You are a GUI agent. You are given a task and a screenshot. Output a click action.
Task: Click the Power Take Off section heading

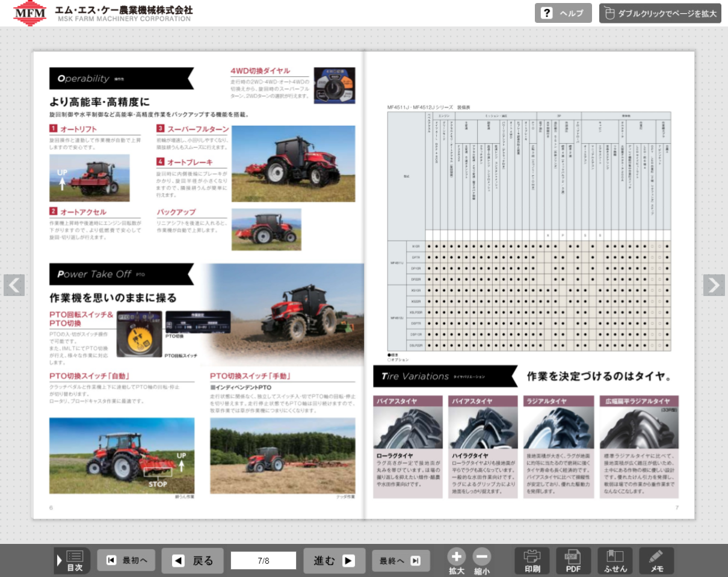tap(121, 274)
